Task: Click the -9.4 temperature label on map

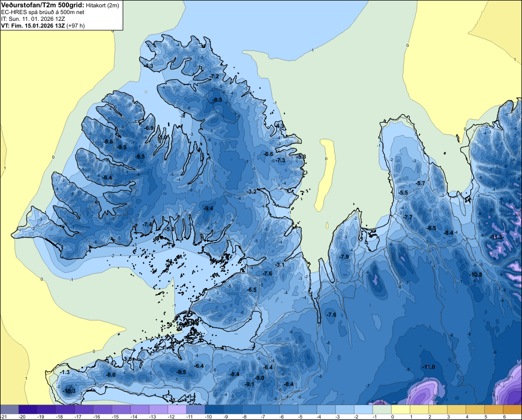Action: tap(208, 208)
